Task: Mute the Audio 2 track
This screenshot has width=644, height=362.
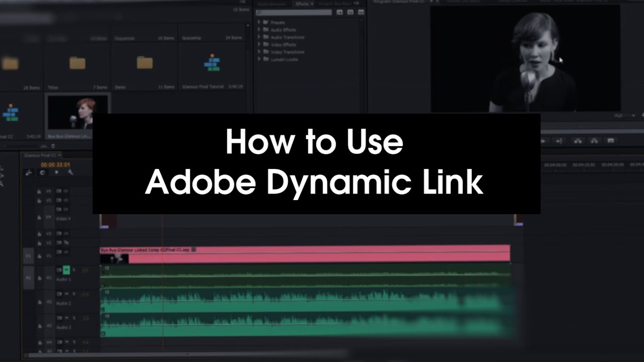Action: tap(66, 294)
